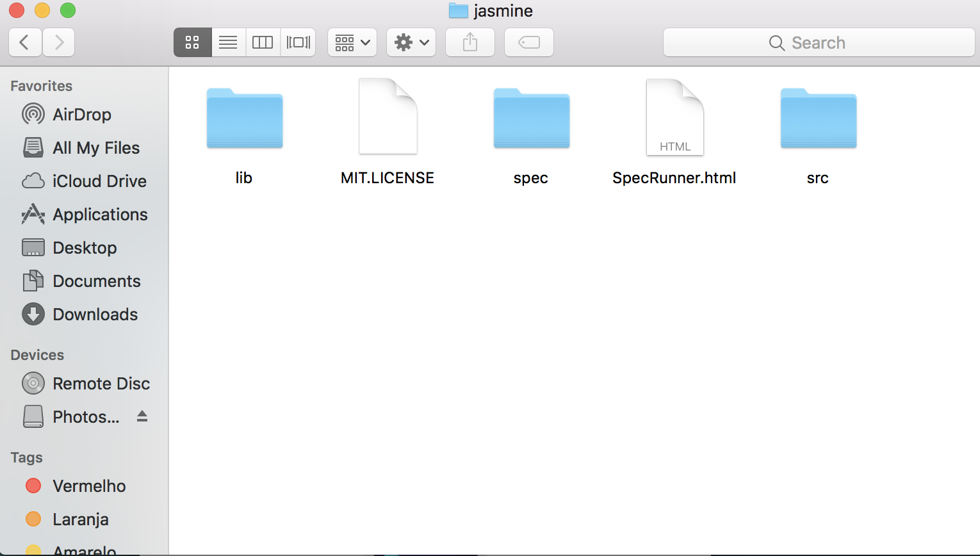Minimize the jasmine window with yellow button
Viewport: 980px width, 556px height.
coord(42,10)
